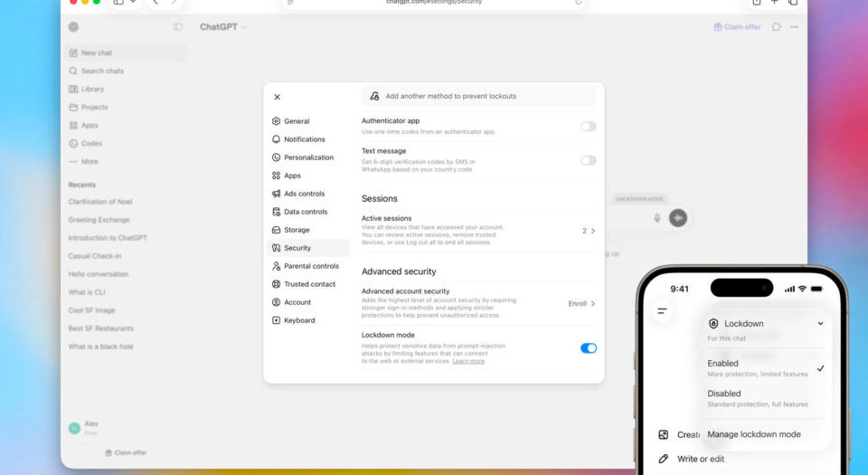The width and height of the screenshot is (868, 475).
Task: Click the Data controls icon
Action: click(x=277, y=212)
